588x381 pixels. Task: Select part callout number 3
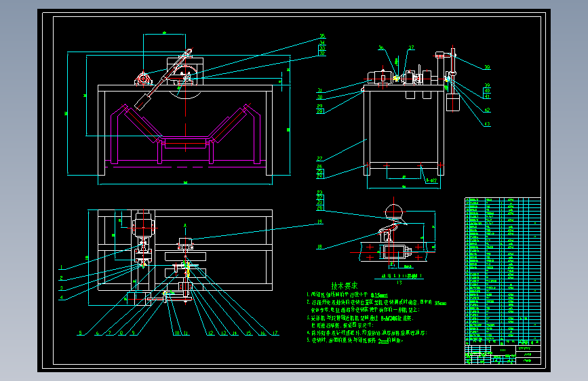coord(62,288)
